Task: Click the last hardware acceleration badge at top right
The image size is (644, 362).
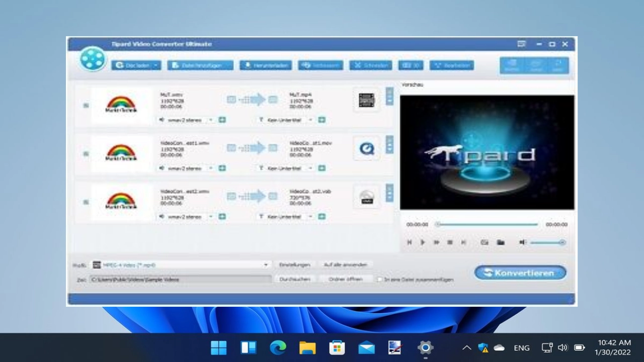Action: pyautogui.click(x=557, y=65)
